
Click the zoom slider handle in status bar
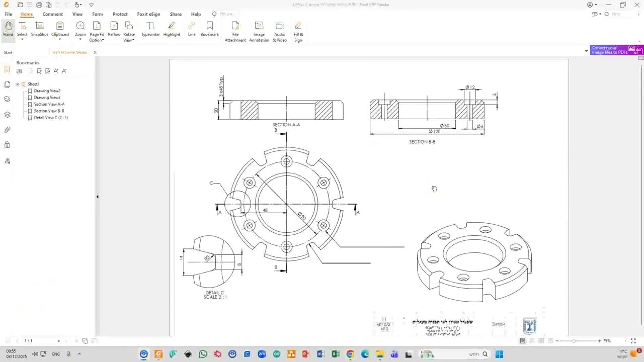(574, 341)
